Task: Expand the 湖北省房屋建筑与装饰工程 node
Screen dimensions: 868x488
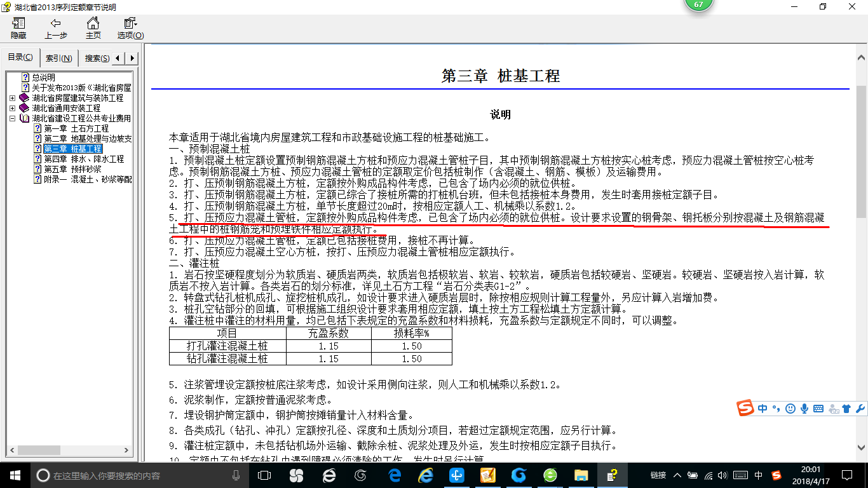Action: click(13, 98)
